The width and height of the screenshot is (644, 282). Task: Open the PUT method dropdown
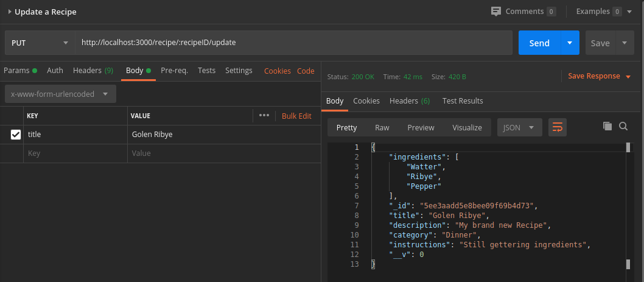click(40, 43)
